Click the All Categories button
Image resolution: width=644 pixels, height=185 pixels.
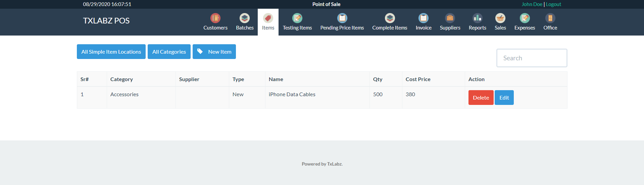[x=169, y=52]
